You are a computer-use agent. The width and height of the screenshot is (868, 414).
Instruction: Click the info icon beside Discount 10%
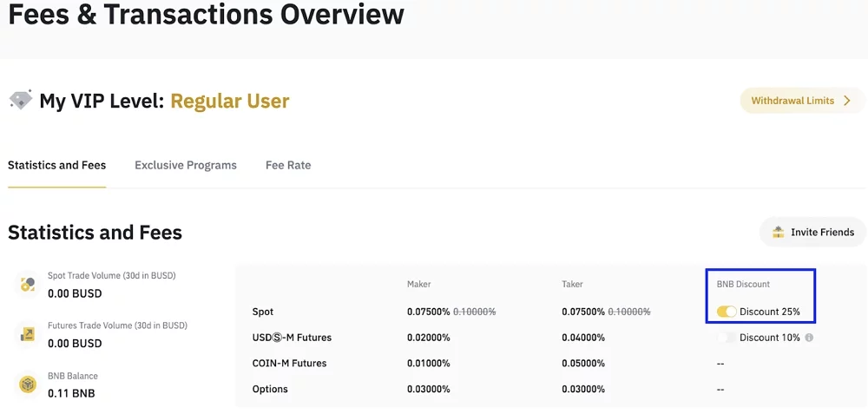coord(809,338)
